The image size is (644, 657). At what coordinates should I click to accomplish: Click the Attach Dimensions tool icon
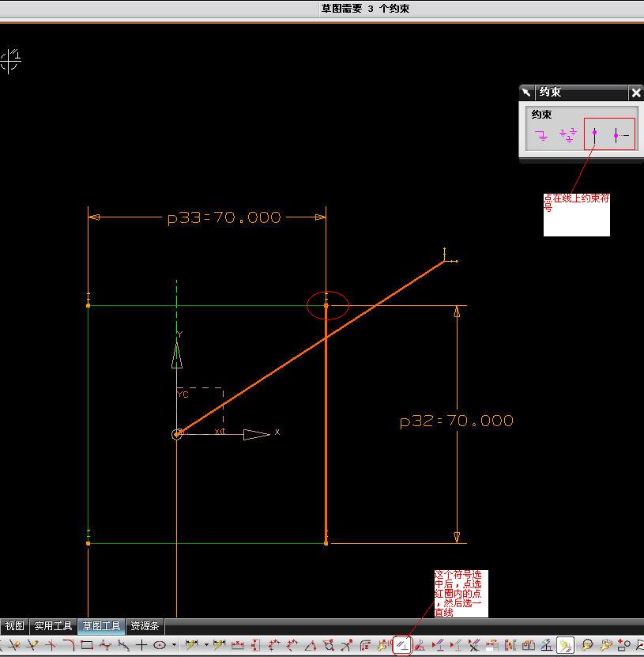[382, 645]
